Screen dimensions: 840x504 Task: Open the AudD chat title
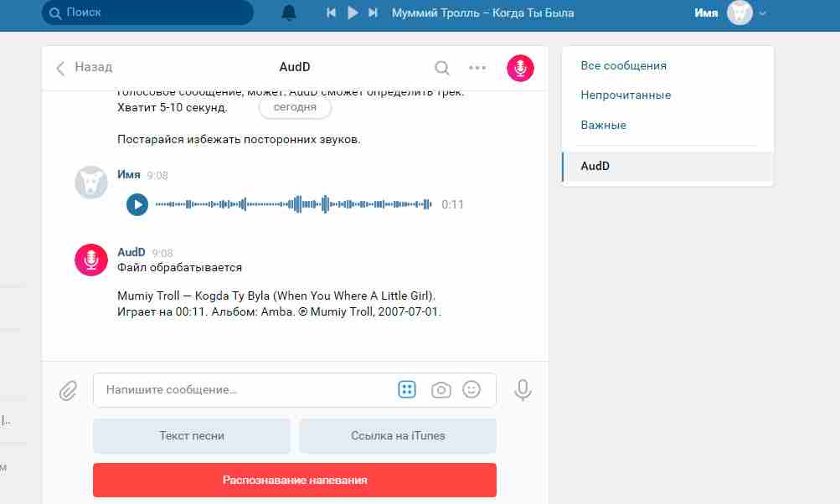pos(295,67)
